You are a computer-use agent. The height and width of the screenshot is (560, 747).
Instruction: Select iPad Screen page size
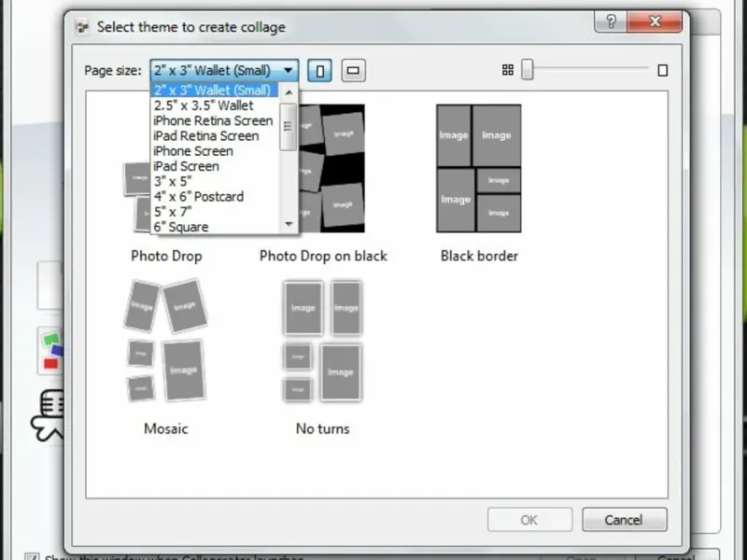click(215, 166)
